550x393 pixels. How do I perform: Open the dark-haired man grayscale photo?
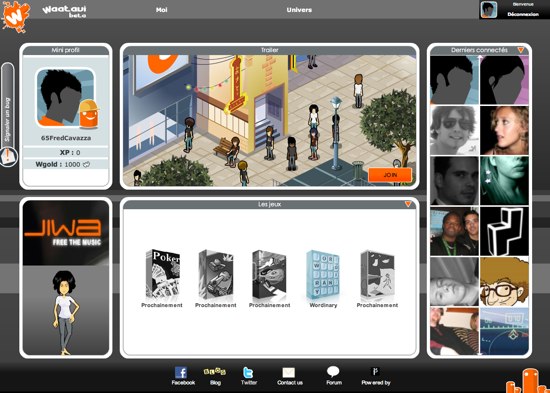(x=454, y=180)
